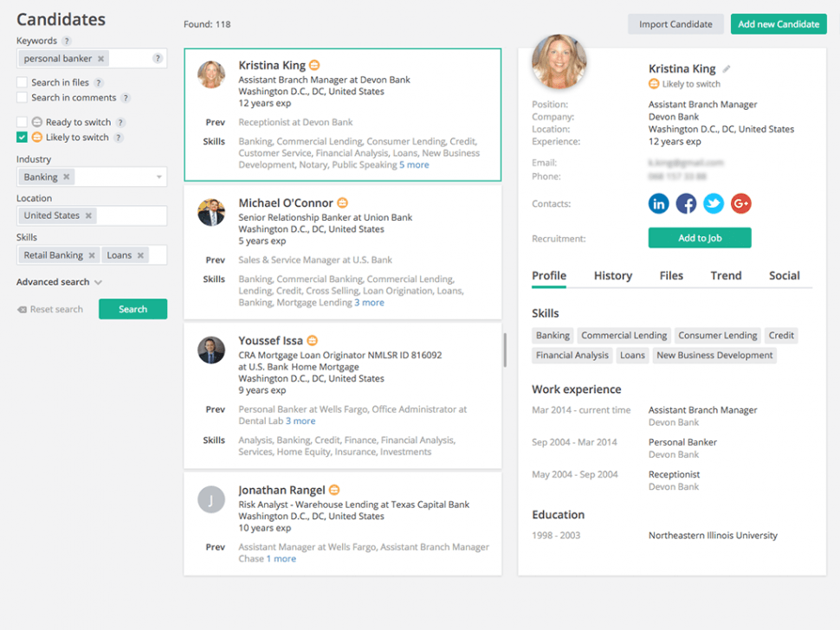
Task: Click the Import Candidate button
Action: 675,24
